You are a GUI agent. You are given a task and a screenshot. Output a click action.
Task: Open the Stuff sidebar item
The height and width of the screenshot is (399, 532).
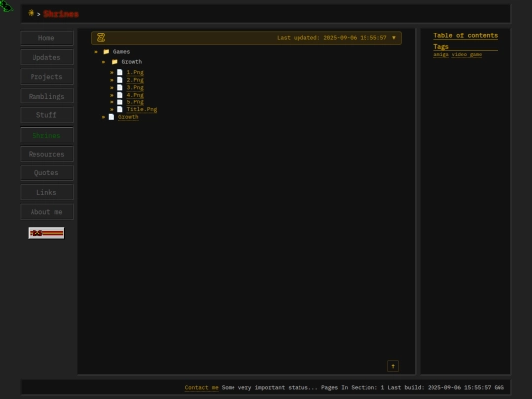coord(46,115)
